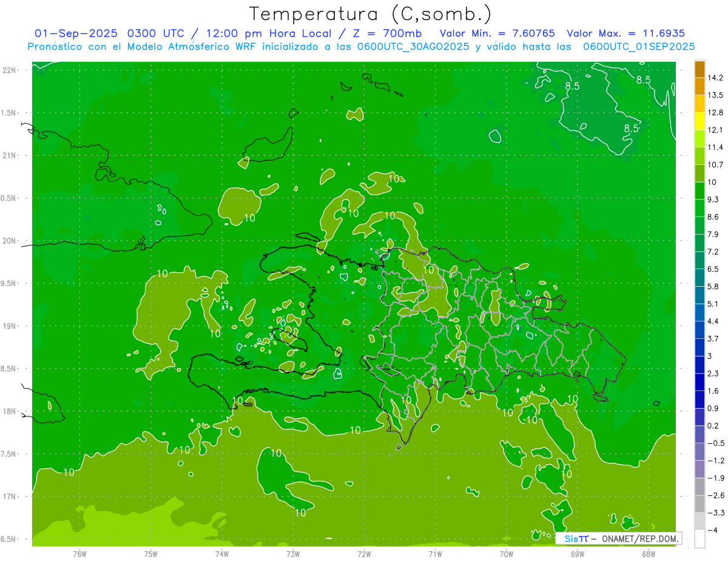Click the latitude label "22N"
728x562 pixels.
(10, 70)
